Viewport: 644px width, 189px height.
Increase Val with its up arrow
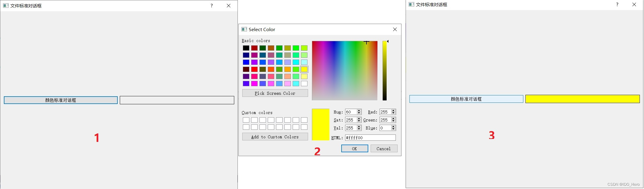click(x=359, y=126)
